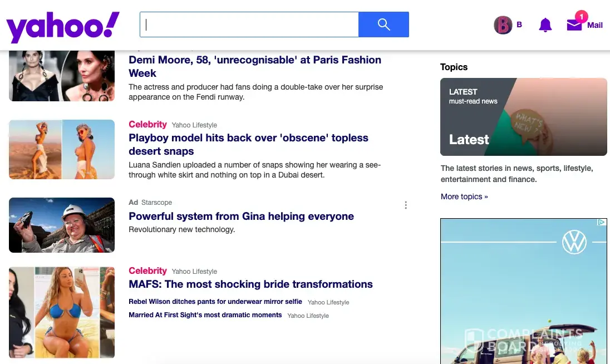Click Revolutionary new technology ad description

181,229
